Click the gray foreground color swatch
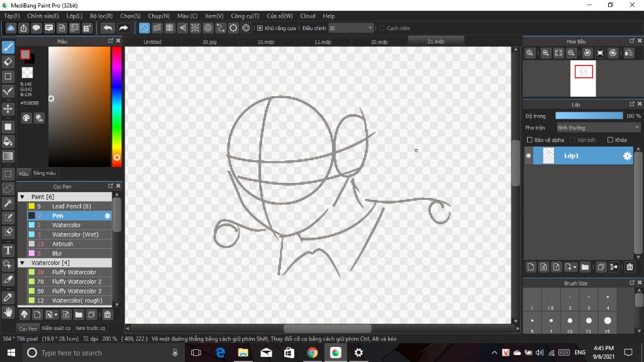The image size is (644, 362). pyautogui.click(x=25, y=54)
